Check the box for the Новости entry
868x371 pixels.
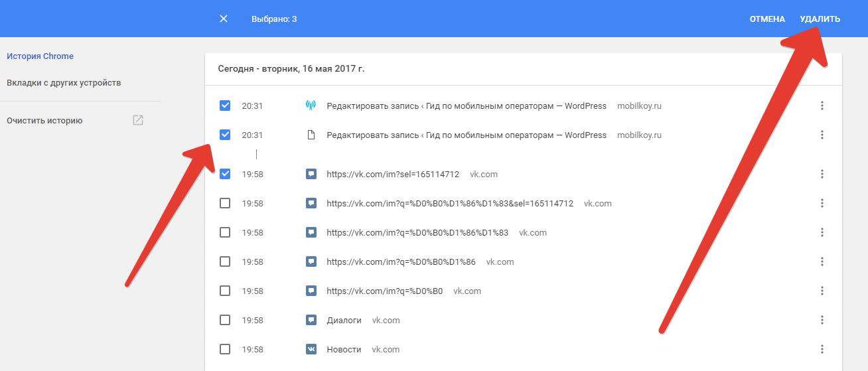pyautogui.click(x=225, y=349)
